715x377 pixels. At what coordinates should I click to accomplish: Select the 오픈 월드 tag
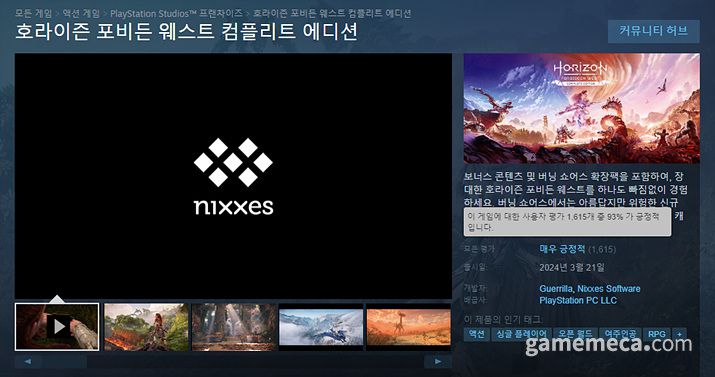tap(575, 334)
